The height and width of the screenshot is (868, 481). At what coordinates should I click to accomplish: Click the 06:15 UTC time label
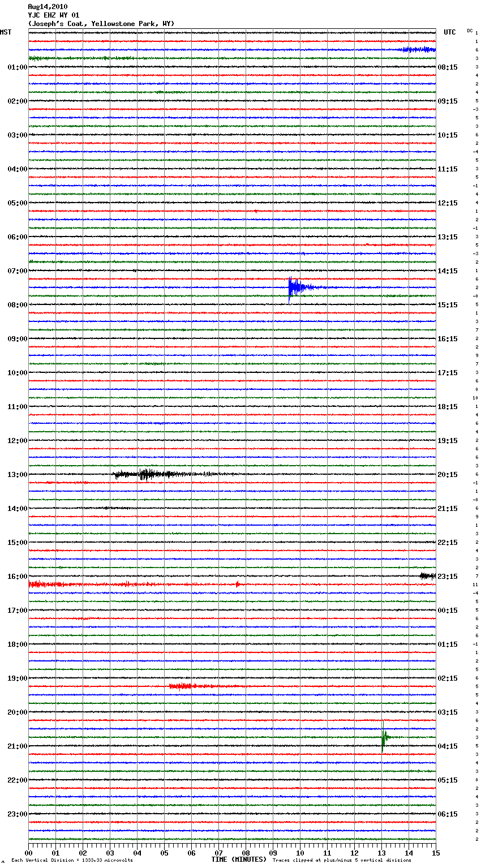(x=448, y=814)
